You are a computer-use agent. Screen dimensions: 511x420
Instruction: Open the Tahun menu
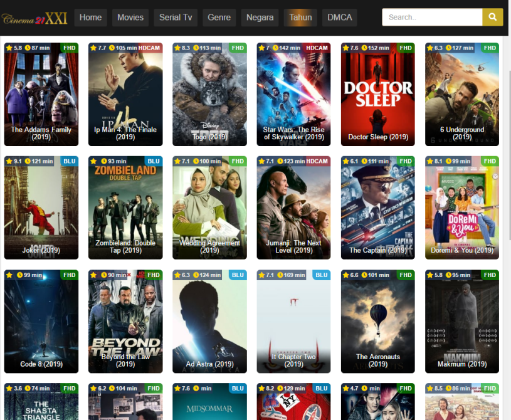pyautogui.click(x=300, y=18)
